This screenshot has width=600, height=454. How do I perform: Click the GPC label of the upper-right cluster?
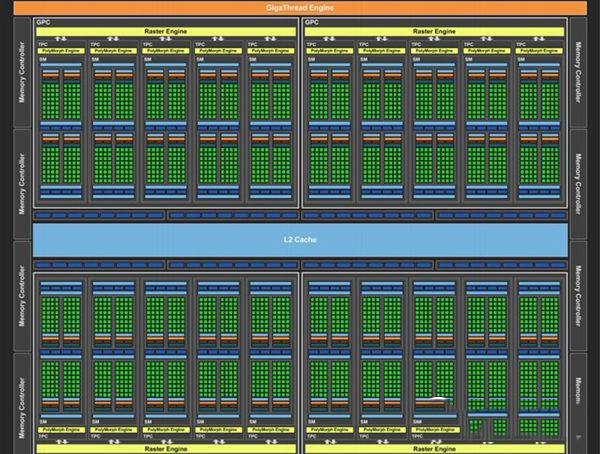(x=311, y=22)
